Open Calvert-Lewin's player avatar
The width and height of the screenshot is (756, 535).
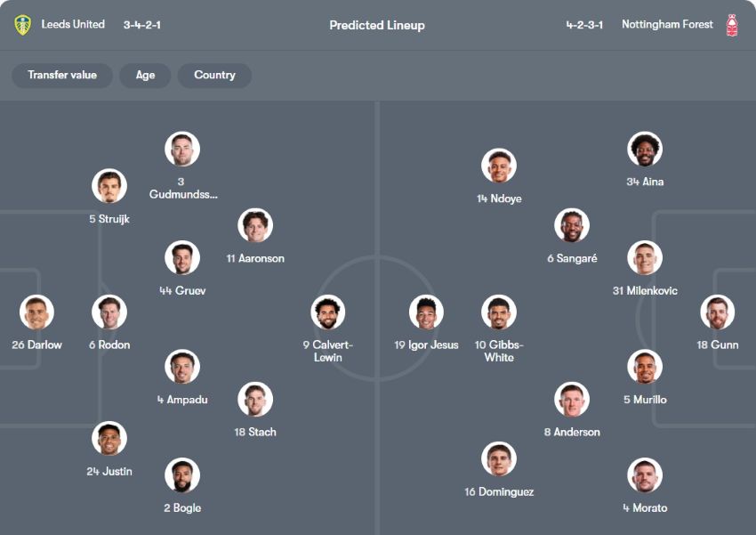pos(328,312)
